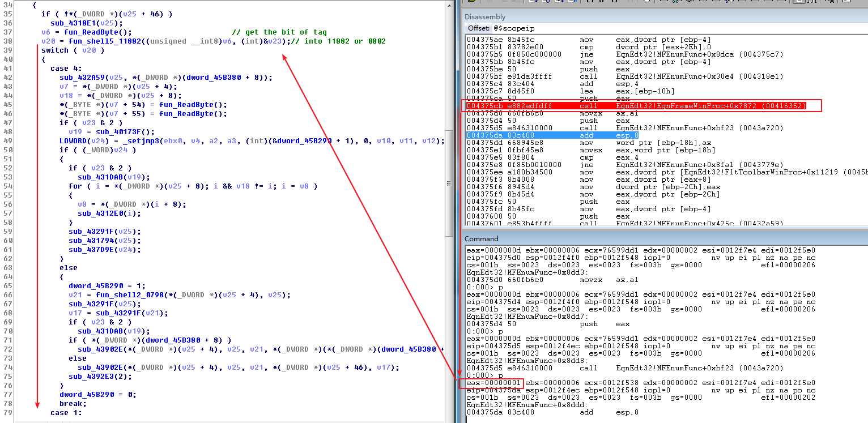Click red breakpoint row 004375cb call EqnFrameWinProc
The image size is (868, 423).
point(636,105)
